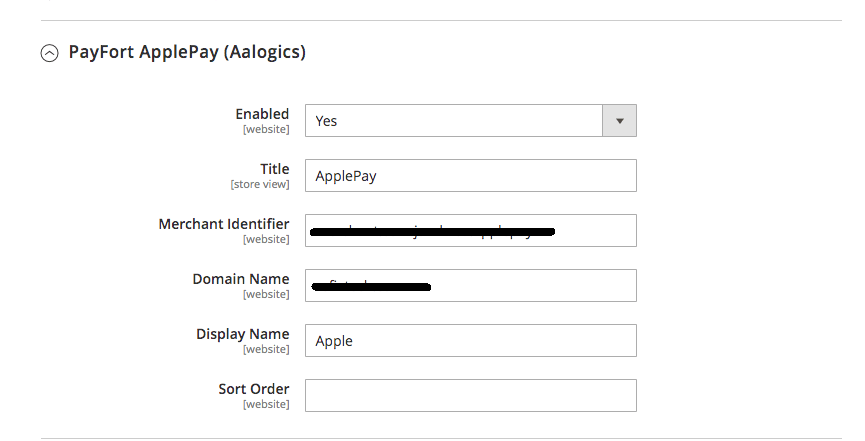This screenshot has width=865, height=441.
Task: Collapse the PayFort ApplePay section via circle icon
Action: (x=49, y=53)
